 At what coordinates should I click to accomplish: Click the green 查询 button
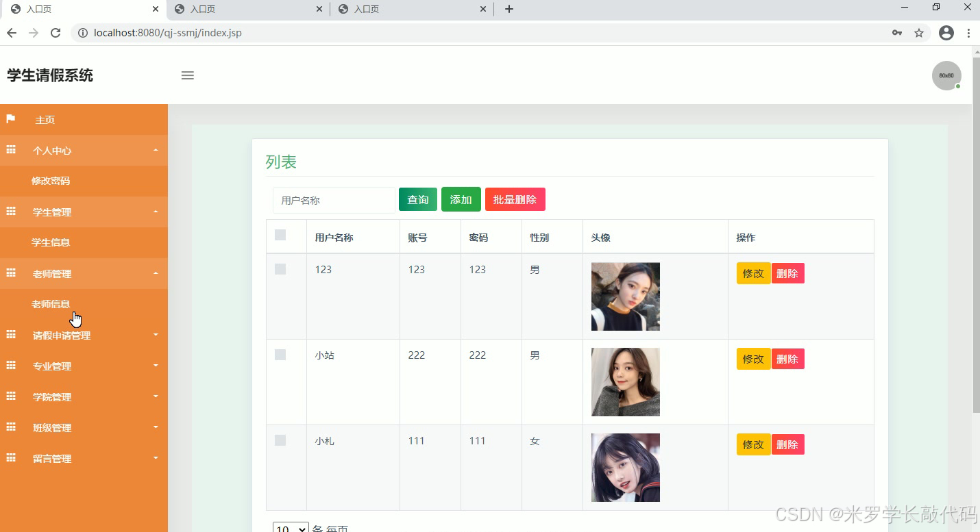tap(417, 199)
